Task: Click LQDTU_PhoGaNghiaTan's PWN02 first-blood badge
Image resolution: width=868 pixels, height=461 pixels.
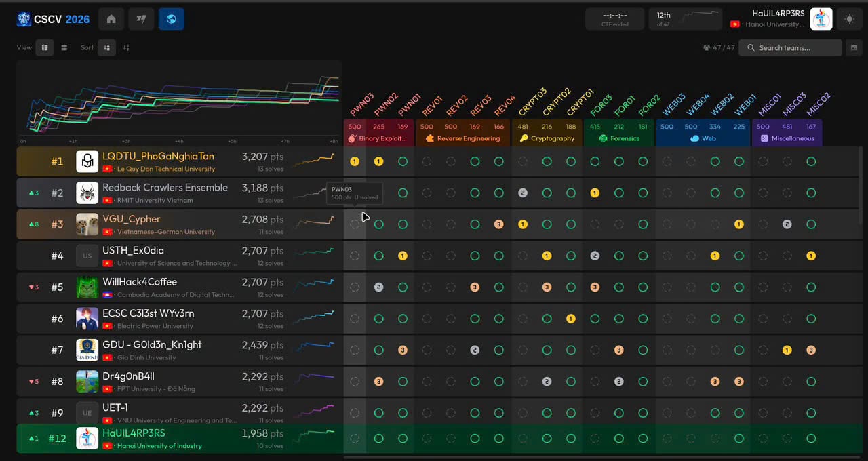Action: pyautogui.click(x=379, y=161)
